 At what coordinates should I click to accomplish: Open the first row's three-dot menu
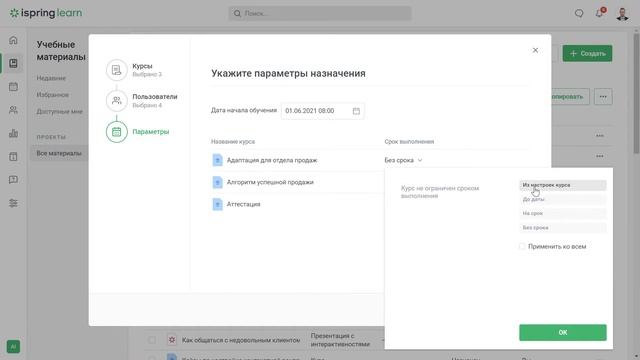tap(600, 136)
